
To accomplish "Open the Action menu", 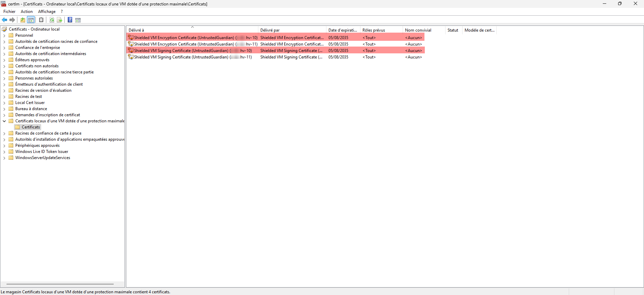I will [27, 12].
